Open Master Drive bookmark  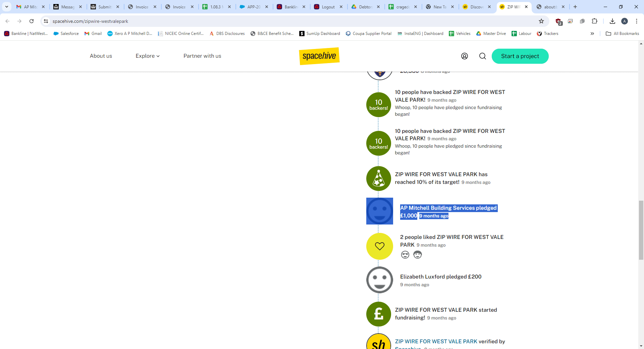click(x=491, y=34)
